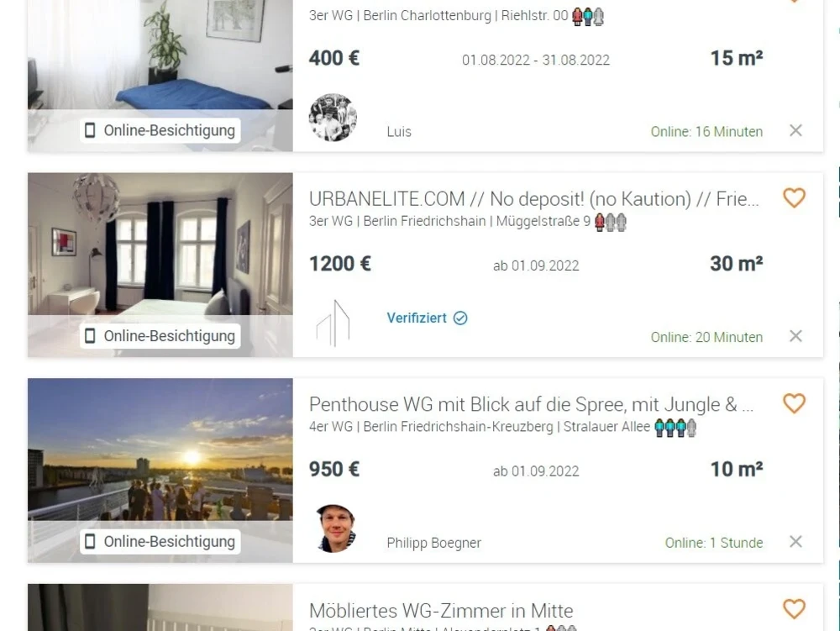Favorite the Penthouse WG listing heart
Image resolution: width=840 pixels, height=631 pixels.
click(x=794, y=403)
